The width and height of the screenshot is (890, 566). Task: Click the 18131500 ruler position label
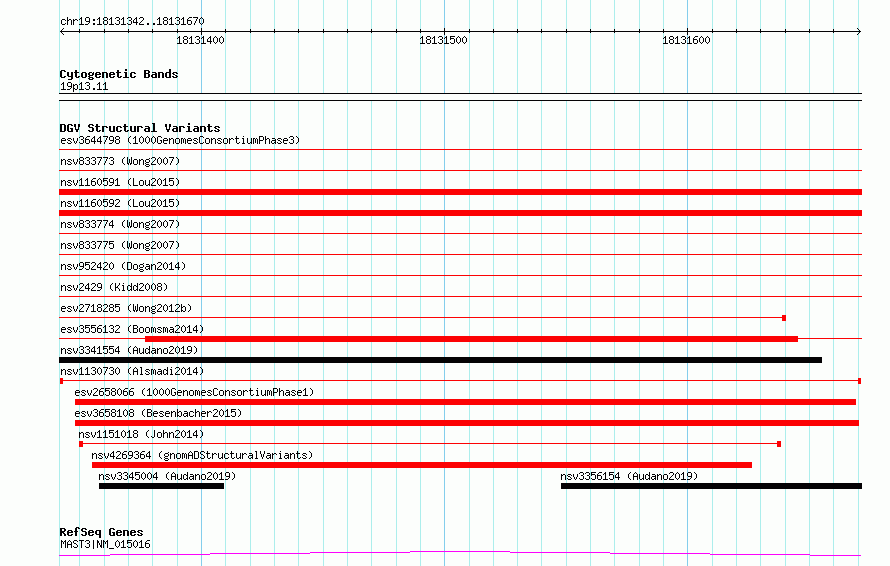pyautogui.click(x=443, y=40)
